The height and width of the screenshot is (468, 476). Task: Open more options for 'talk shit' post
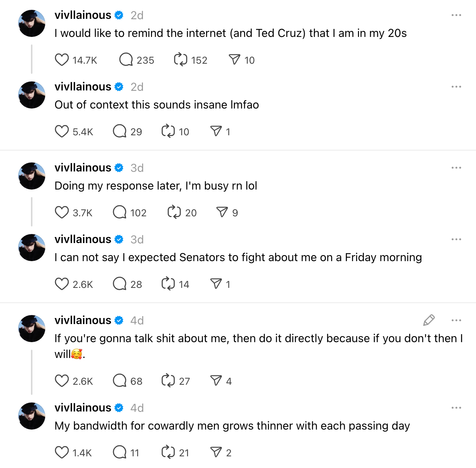point(456,320)
